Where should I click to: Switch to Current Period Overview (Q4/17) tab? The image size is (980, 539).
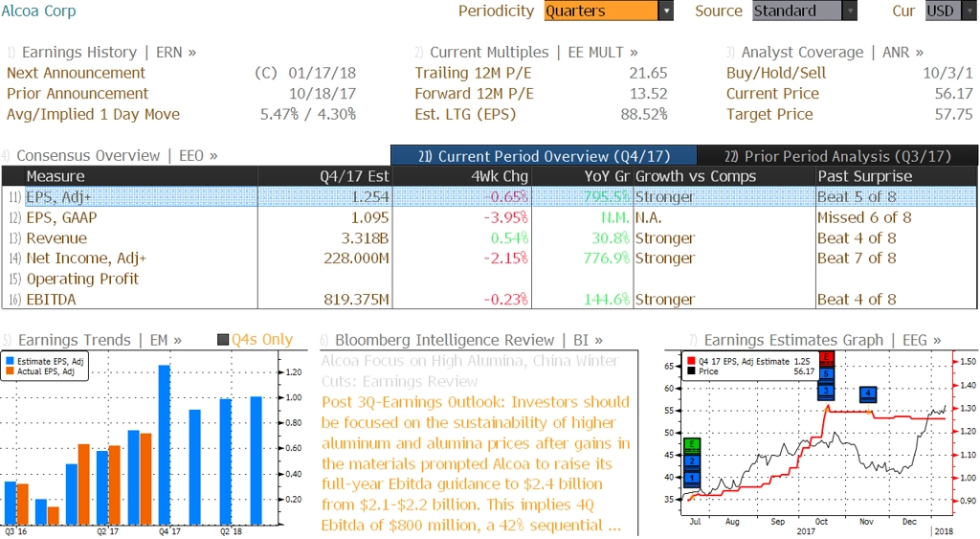[x=544, y=156]
